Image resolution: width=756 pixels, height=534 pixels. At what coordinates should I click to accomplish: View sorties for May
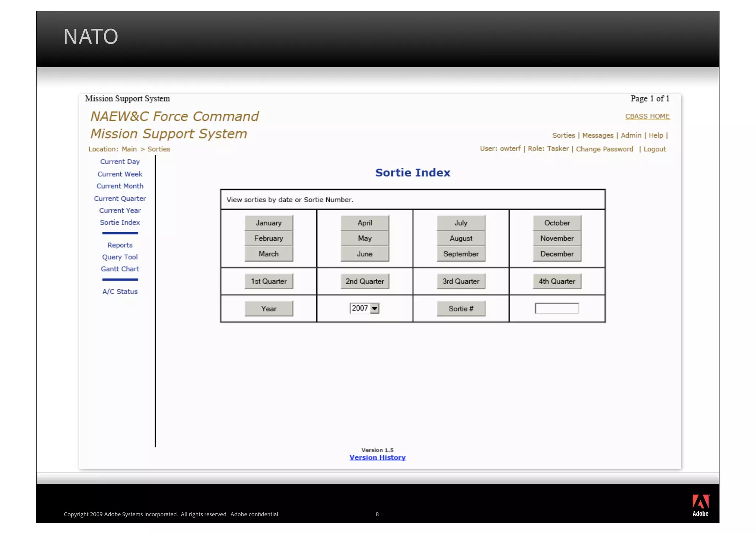[365, 238]
